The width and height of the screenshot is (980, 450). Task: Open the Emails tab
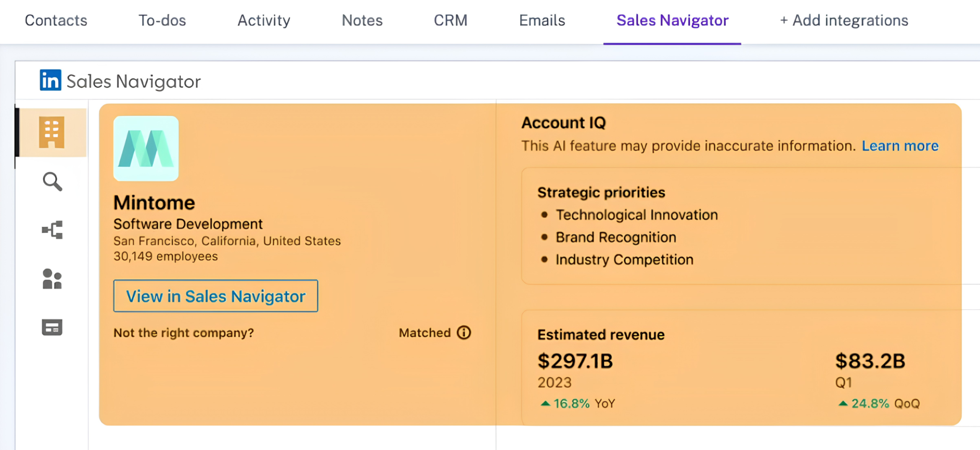coord(542,21)
